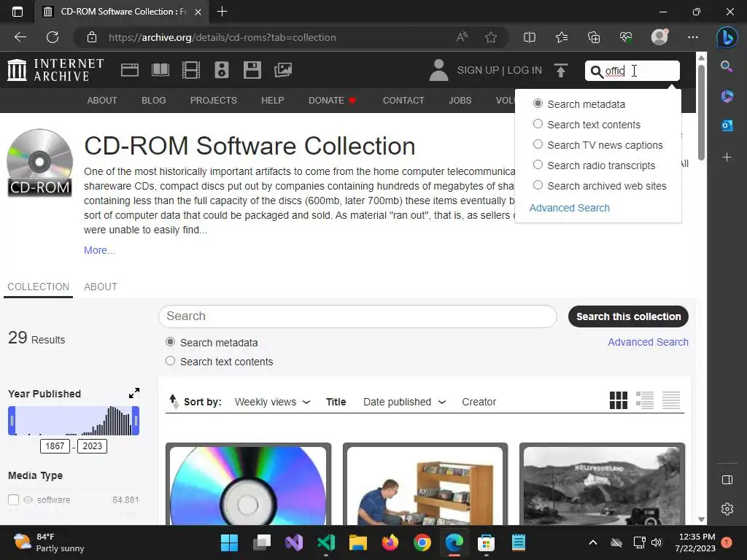
Task: Open the Internet Archive home logo
Action: [55, 70]
